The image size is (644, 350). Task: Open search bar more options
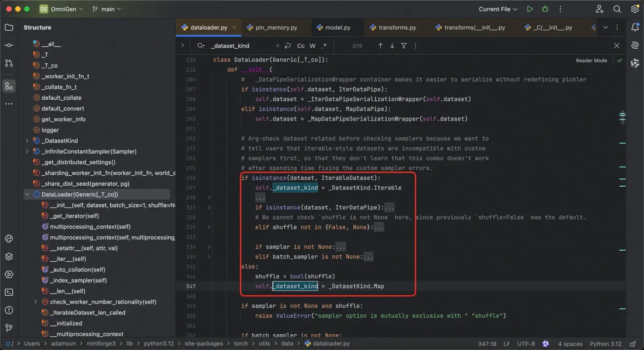[x=415, y=46]
